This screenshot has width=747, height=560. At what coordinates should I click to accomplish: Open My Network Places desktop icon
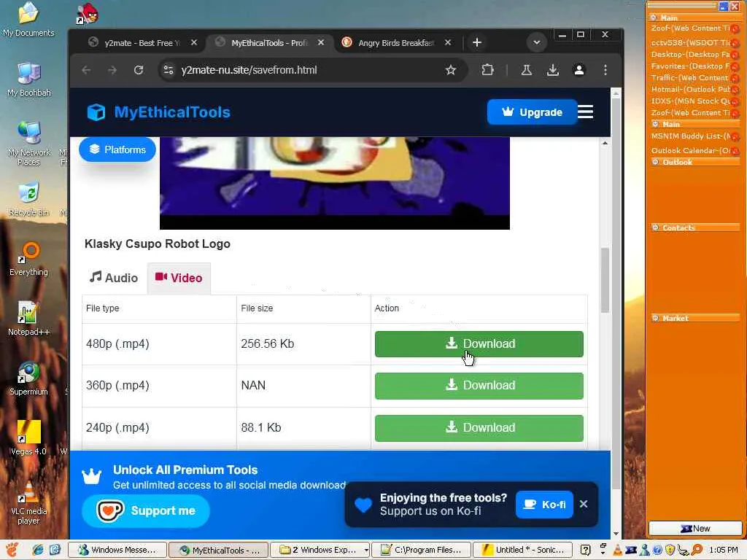click(28, 144)
